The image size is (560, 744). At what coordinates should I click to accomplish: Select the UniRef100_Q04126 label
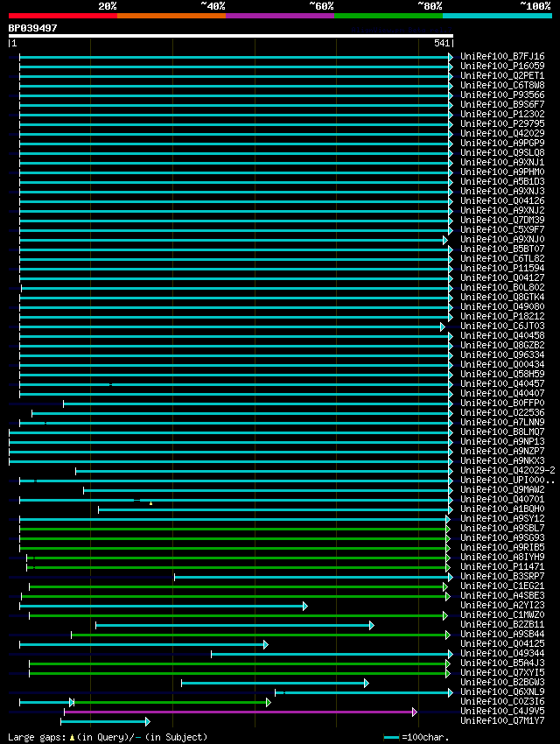coord(502,200)
